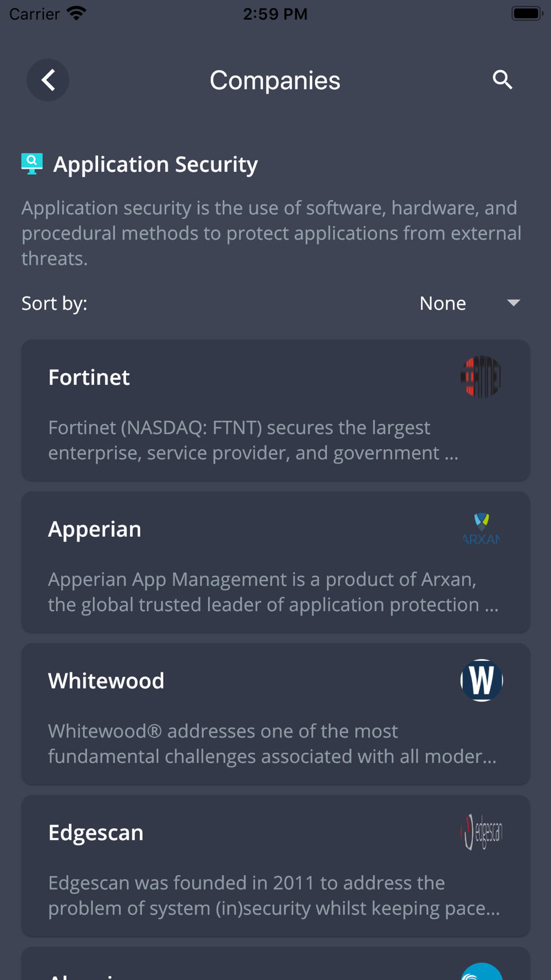Tap the Edgescan founded in 2011 description
The image size is (551, 980).
(274, 895)
